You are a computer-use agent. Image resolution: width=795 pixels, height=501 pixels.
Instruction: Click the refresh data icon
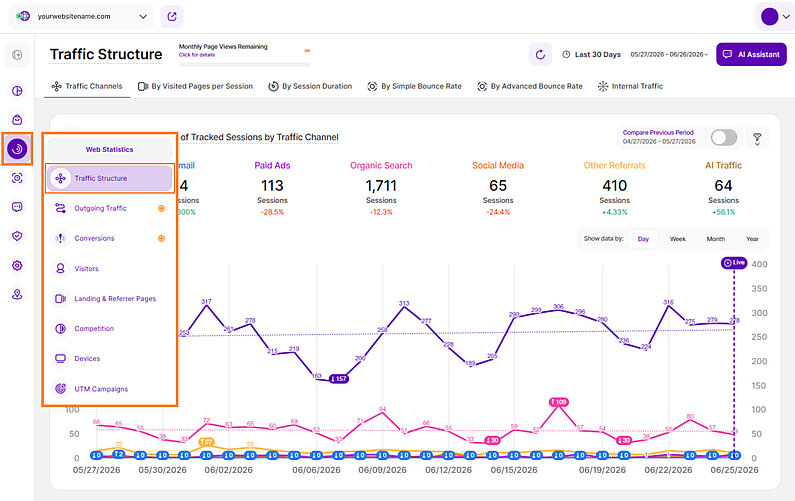click(540, 54)
